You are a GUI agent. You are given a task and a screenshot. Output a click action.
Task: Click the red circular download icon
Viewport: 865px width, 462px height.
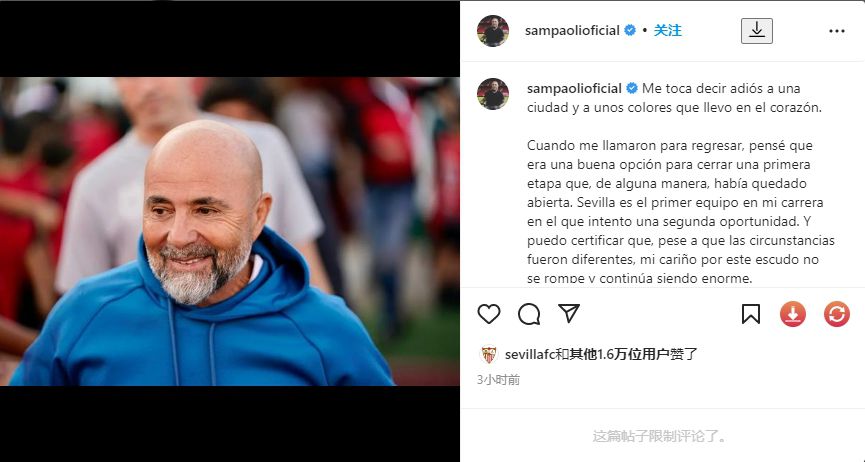(x=793, y=314)
